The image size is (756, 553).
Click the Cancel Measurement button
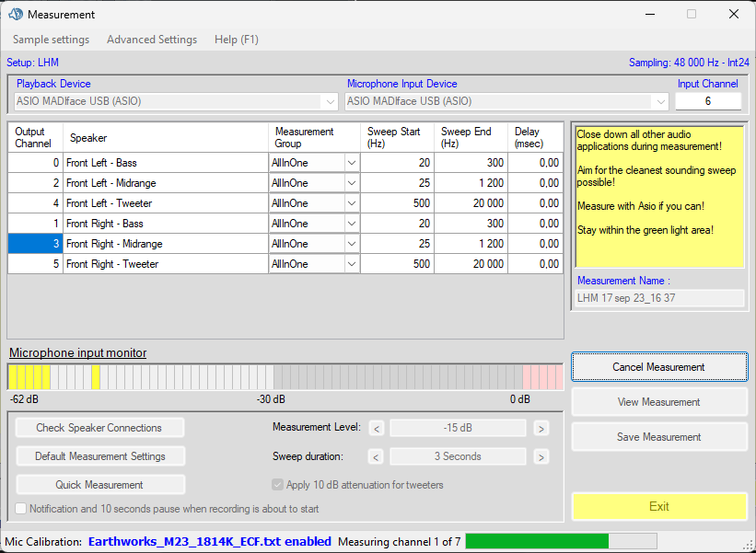pyautogui.click(x=658, y=367)
